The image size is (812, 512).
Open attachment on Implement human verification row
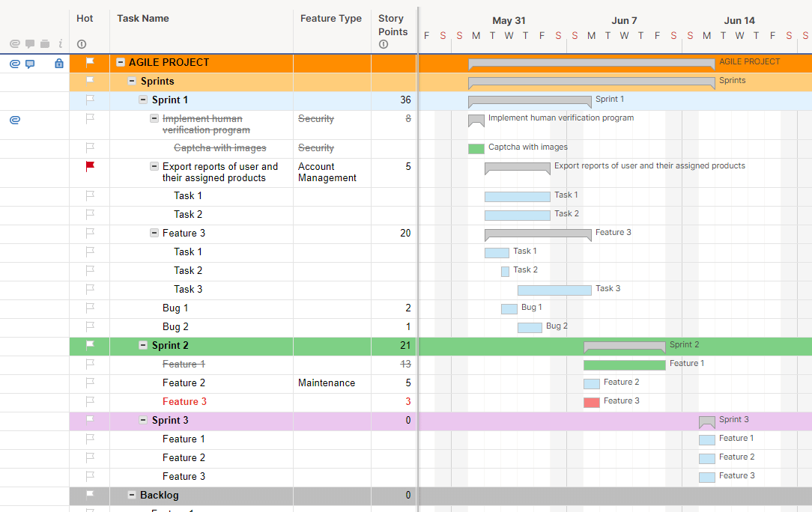point(14,120)
